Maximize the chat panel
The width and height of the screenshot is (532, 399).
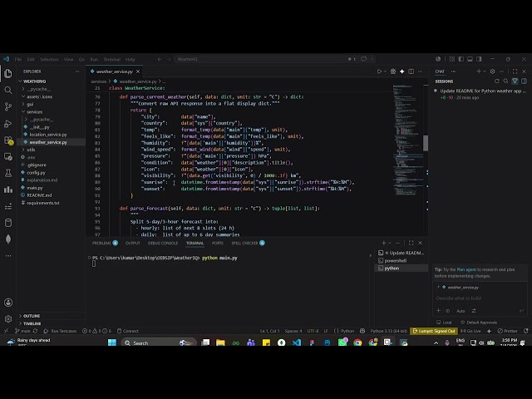click(x=515, y=71)
